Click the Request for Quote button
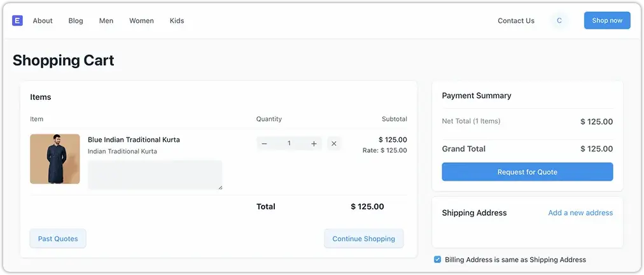Image resolution: width=644 pixels, height=275 pixels. click(x=527, y=172)
